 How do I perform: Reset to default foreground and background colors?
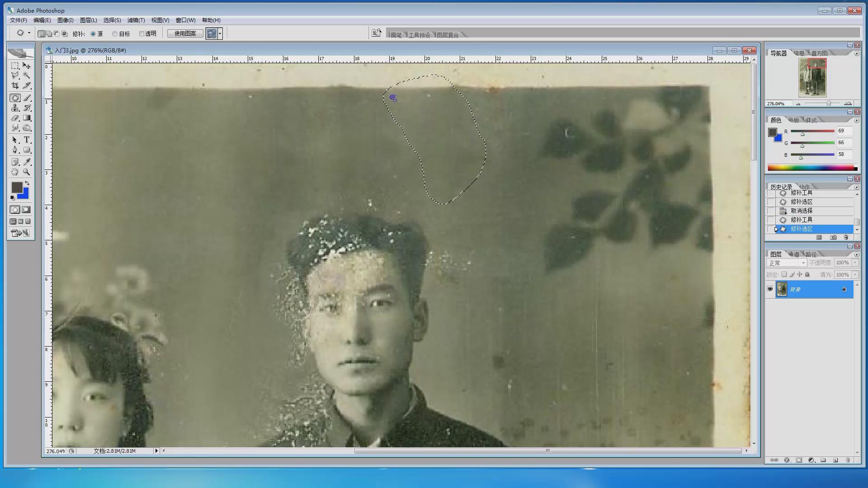[x=13, y=198]
